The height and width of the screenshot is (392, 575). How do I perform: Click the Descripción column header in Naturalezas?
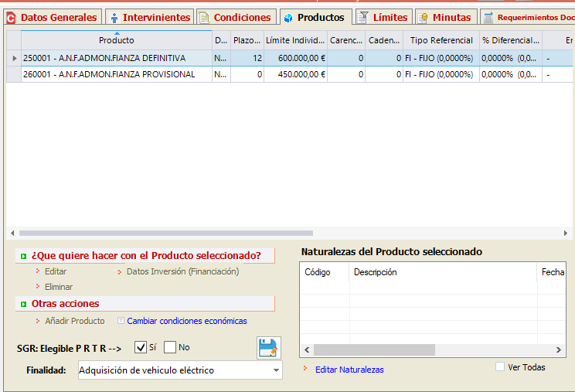click(443, 272)
